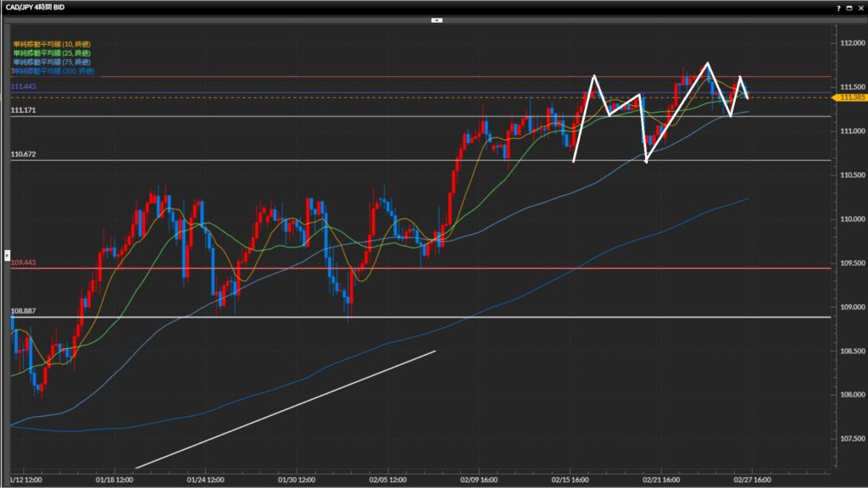Select the horizontal line labeled 111.443
This screenshot has height=488, width=868.
23,87
